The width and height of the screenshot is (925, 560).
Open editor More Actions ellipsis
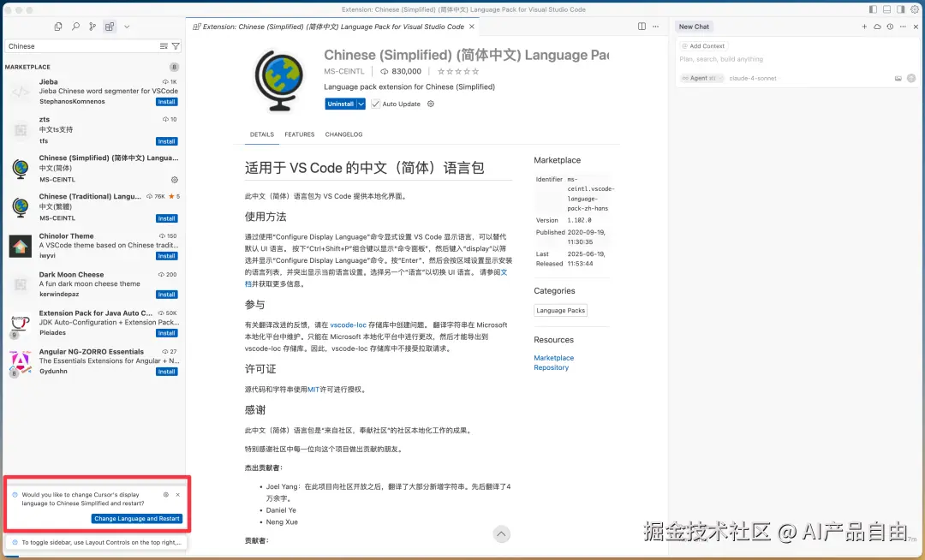(x=655, y=27)
